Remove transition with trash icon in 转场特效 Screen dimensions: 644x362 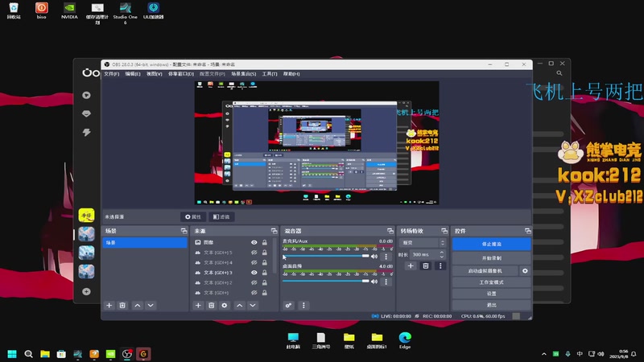coord(426,266)
